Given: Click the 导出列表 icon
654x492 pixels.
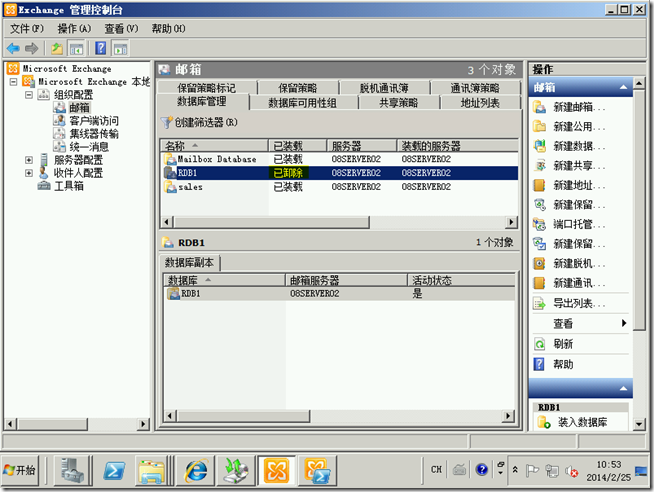Looking at the screenshot, I should (539, 304).
